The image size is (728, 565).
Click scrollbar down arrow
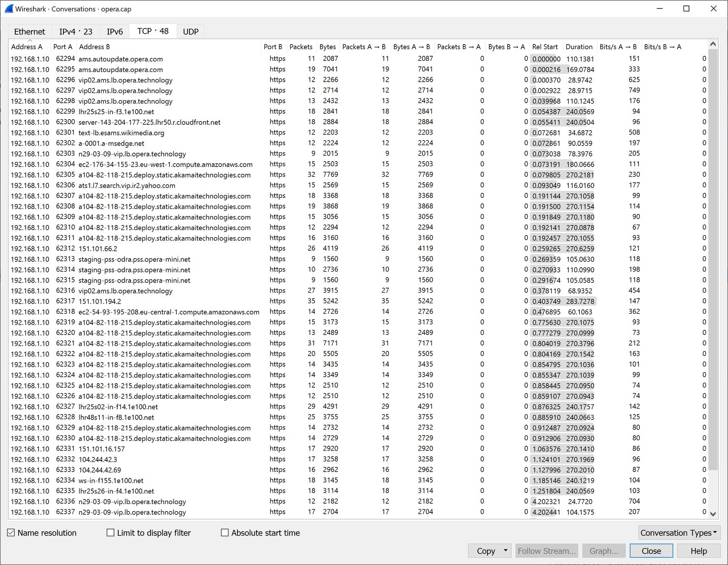(x=713, y=514)
